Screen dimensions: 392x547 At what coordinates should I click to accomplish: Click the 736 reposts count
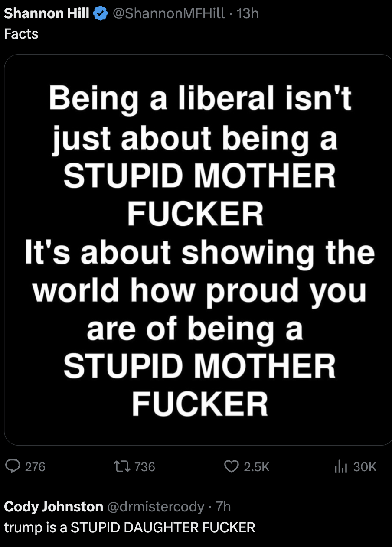point(145,467)
